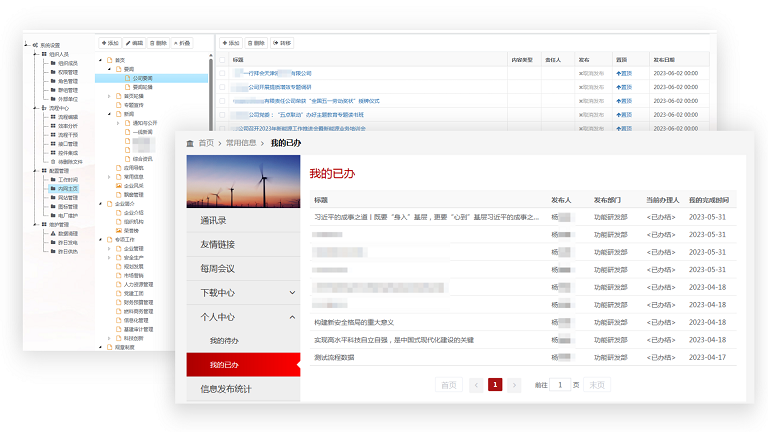Click 折叠 icon button in the tree toolbar
Image resolution: width=768 pixels, height=432 pixels.
tap(182, 44)
